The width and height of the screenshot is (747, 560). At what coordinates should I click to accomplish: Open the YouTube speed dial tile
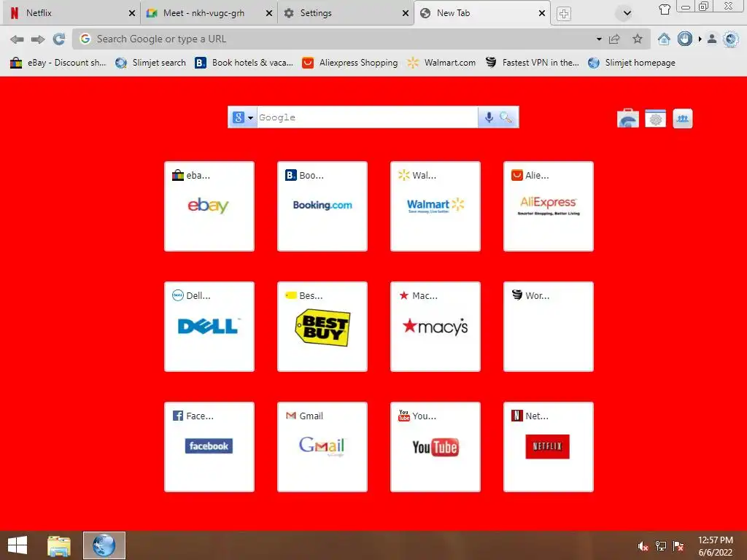(x=435, y=447)
